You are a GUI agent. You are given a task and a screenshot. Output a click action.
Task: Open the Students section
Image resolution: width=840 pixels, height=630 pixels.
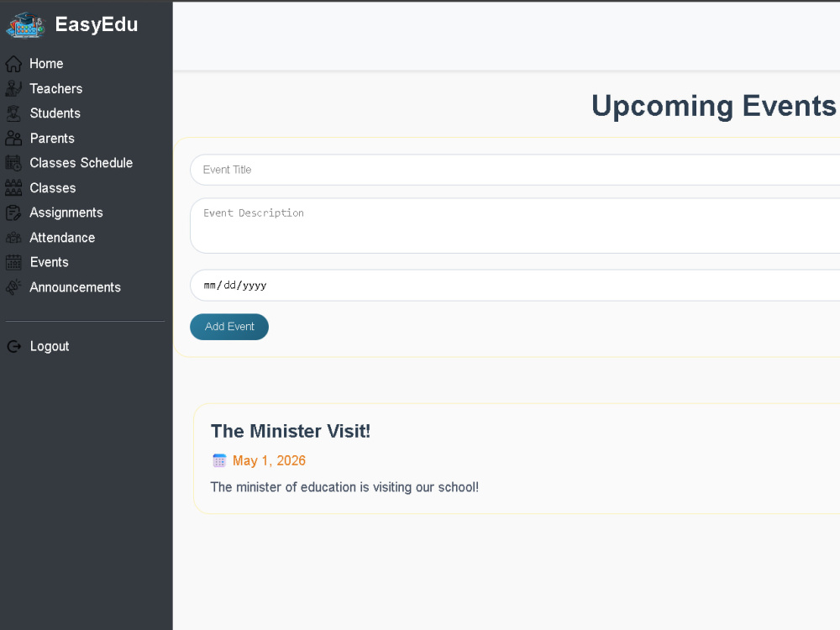click(x=55, y=113)
